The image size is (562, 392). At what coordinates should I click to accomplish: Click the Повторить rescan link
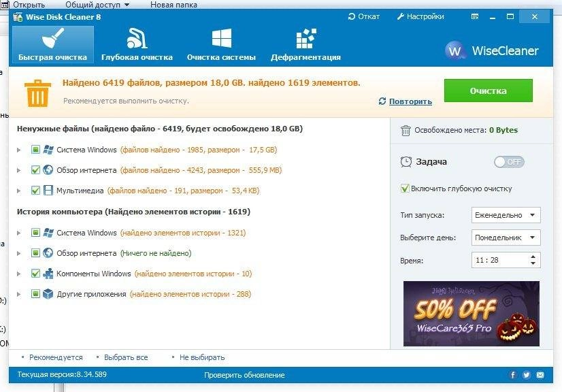click(410, 101)
